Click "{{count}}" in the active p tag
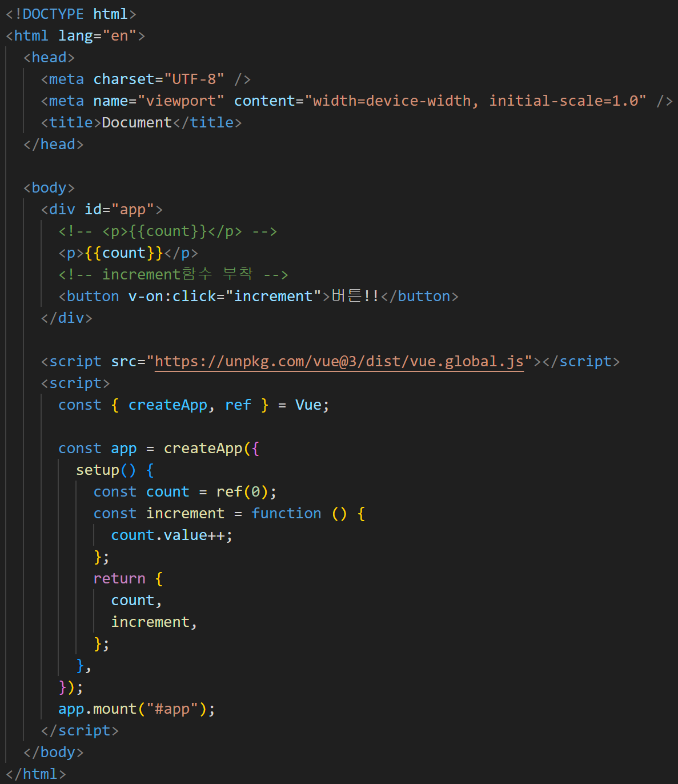This screenshot has width=678, height=784. (124, 253)
